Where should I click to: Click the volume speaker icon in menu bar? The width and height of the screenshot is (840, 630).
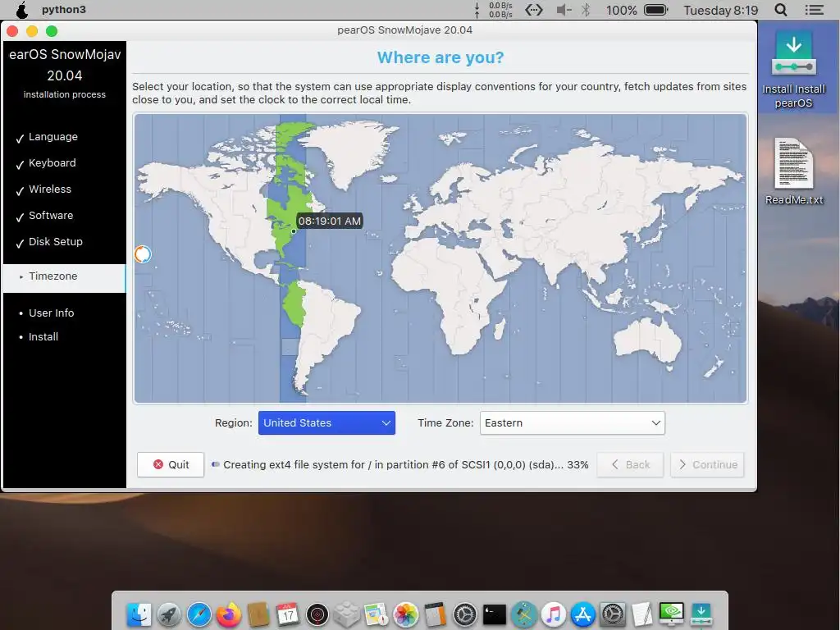pyautogui.click(x=563, y=10)
